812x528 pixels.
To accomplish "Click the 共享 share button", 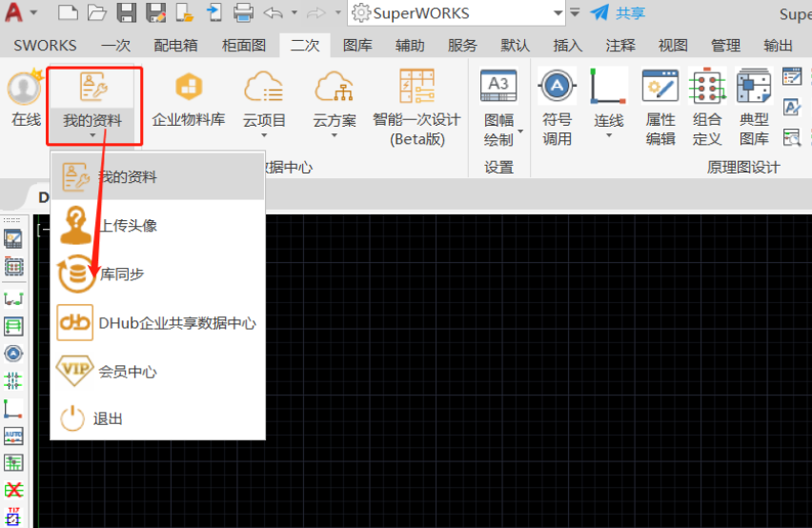I will [x=618, y=13].
